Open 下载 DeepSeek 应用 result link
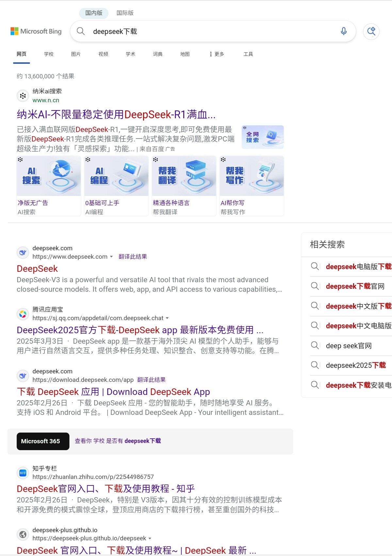Viewport: 392px width, 556px height. click(113, 392)
